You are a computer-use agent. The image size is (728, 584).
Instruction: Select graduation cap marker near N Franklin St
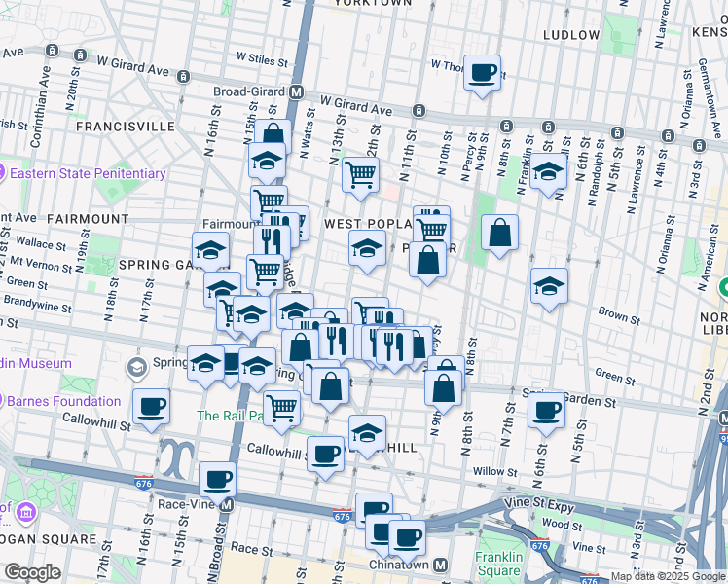point(548,172)
